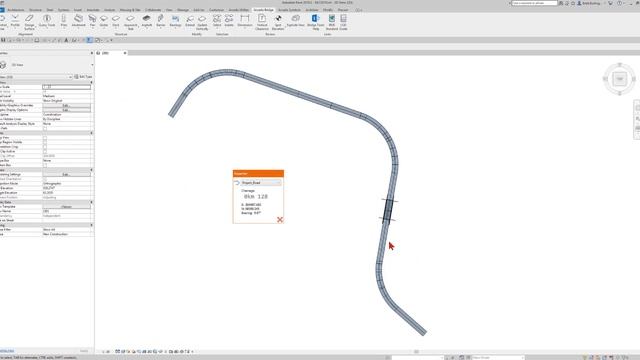Viewport: 640px width, 360px height.
Task: Close the Properties palette
Action: point(92,53)
